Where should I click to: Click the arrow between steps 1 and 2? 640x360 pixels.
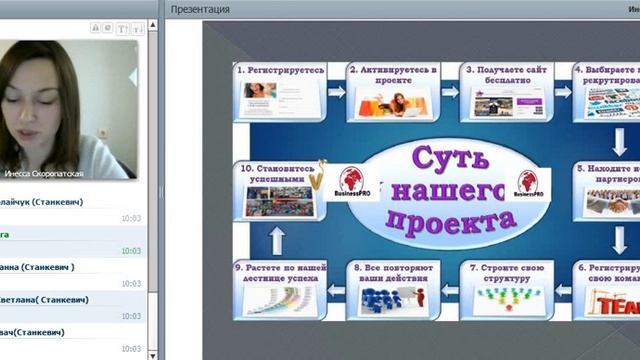[x=337, y=92]
